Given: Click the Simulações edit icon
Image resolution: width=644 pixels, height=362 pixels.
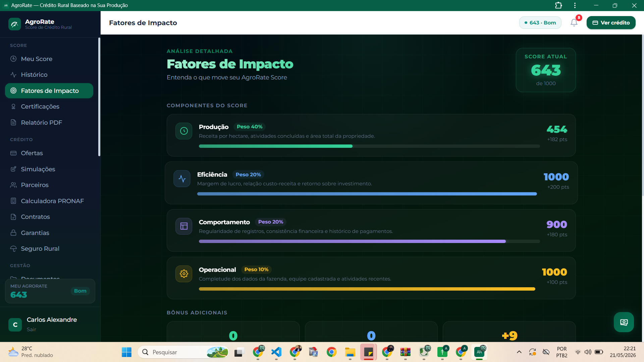Looking at the screenshot, I should [13, 169].
